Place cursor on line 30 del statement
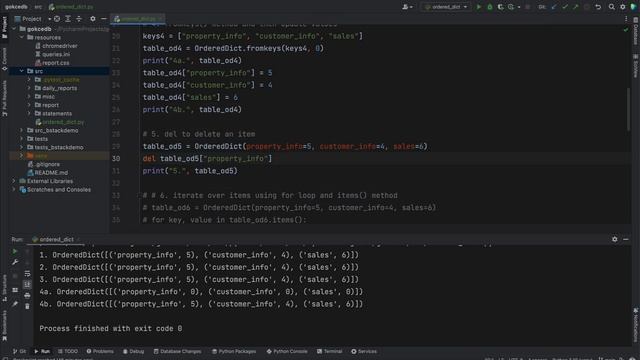This screenshot has width=640, height=360. [x=207, y=158]
